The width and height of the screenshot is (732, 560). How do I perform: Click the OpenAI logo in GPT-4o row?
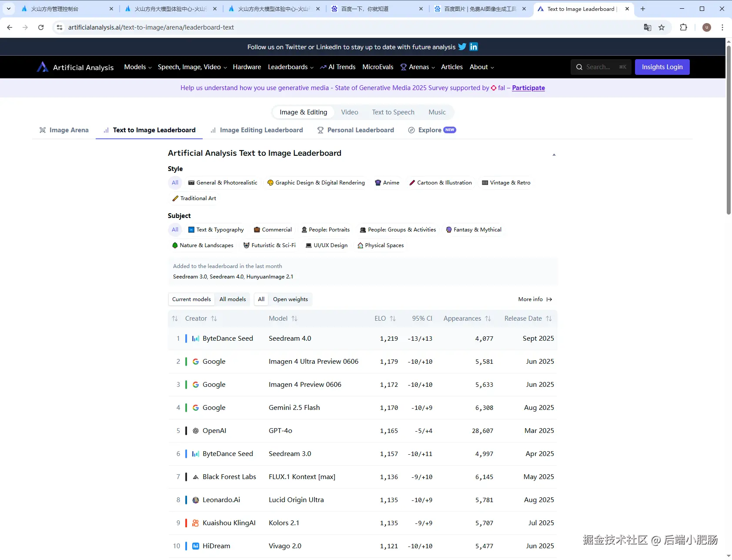(196, 431)
